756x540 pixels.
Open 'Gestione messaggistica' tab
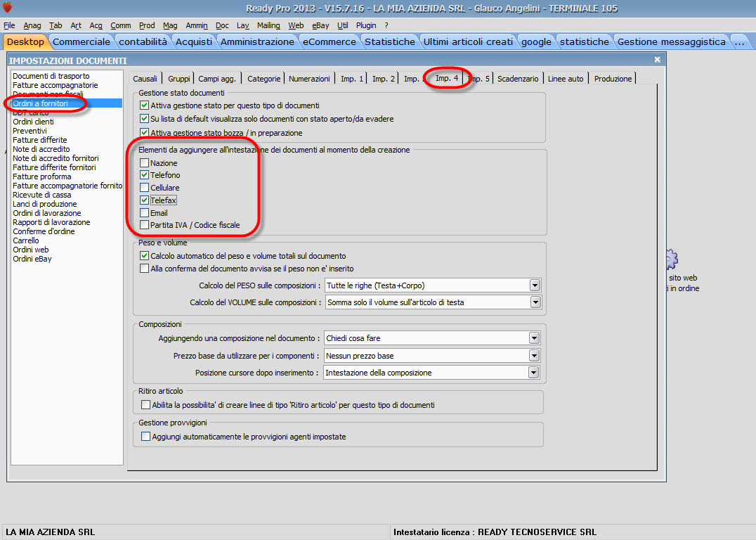(671, 42)
